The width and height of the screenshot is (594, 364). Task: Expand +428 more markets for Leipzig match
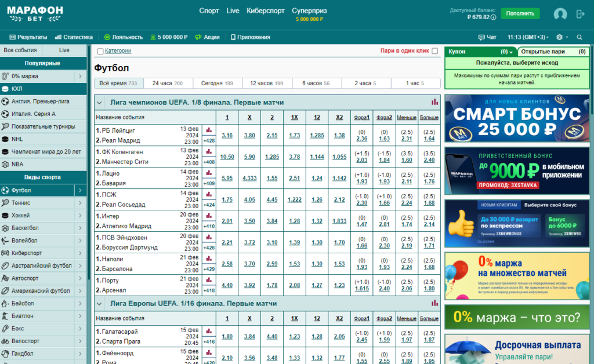pyautogui.click(x=209, y=140)
